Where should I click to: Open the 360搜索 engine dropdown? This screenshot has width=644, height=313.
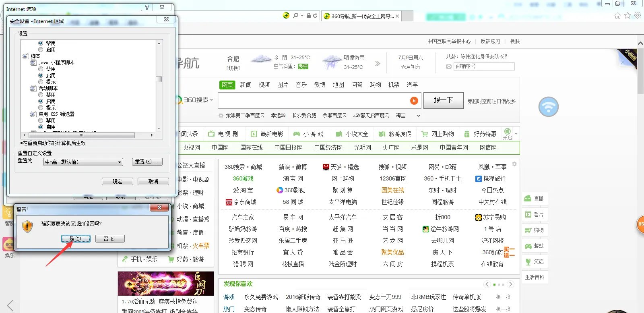(x=211, y=100)
